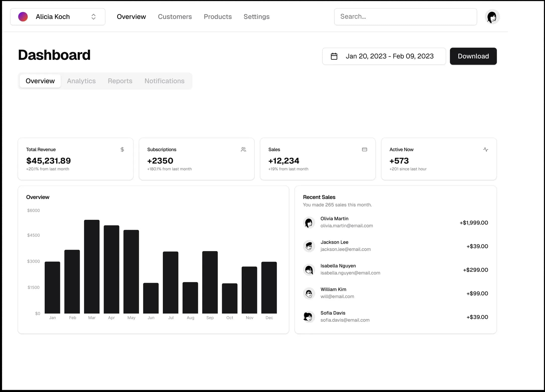Click the March bar in Overview chart
The height and width of the screenshot is (392, 545).
tap(92, 267)
